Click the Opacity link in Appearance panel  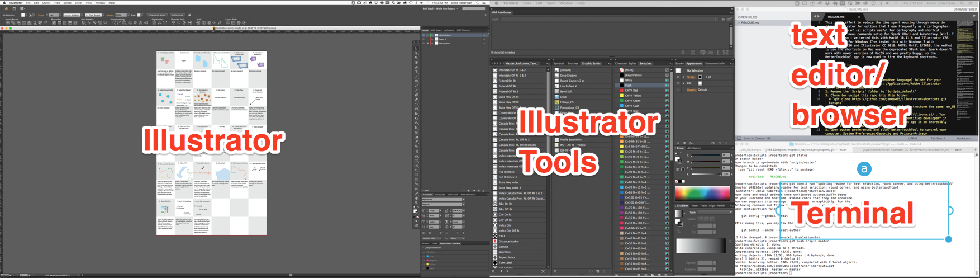[692, 89]
